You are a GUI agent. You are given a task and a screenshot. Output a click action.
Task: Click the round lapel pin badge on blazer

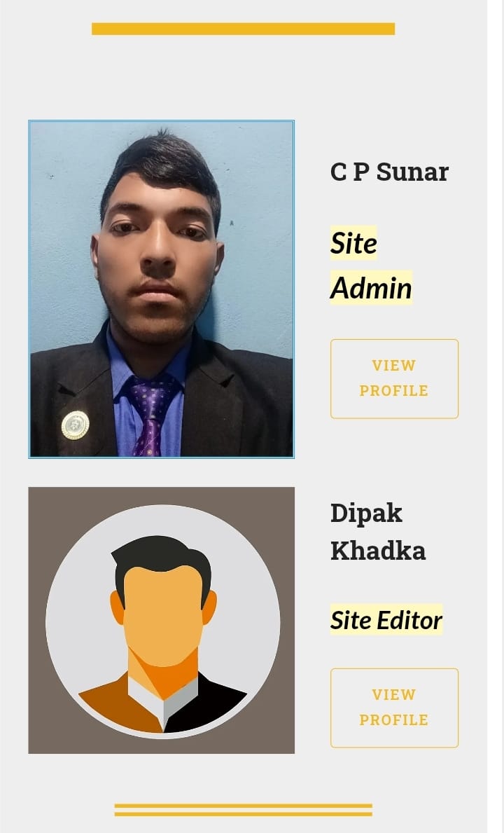tap(76, 425)
